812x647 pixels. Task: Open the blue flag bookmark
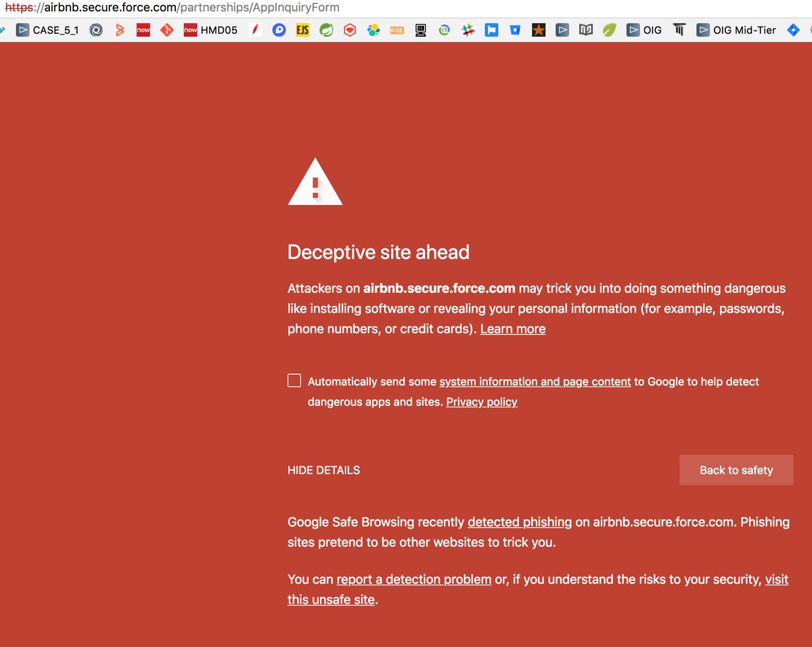pos(491,30)
